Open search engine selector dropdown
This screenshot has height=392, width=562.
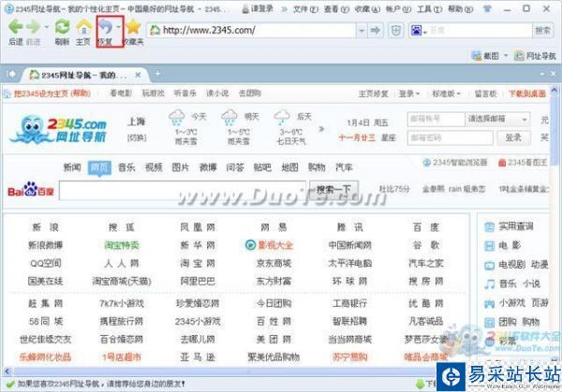pos(425,32)
